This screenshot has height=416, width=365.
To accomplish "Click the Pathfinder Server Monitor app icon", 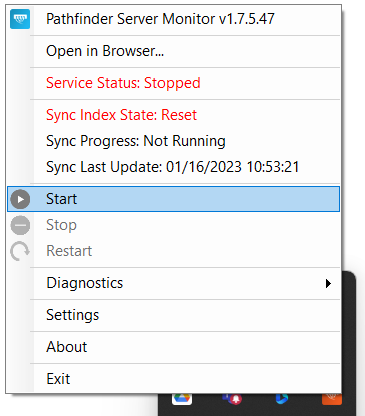I will (x=20, y=19).
